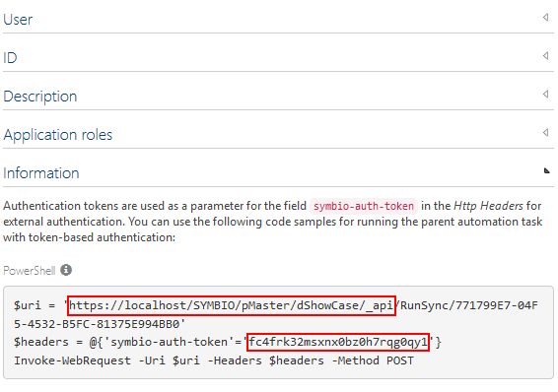Click the $headers variable in code
The height and width of the screenshot is (392, 558).
pos(41,342)
